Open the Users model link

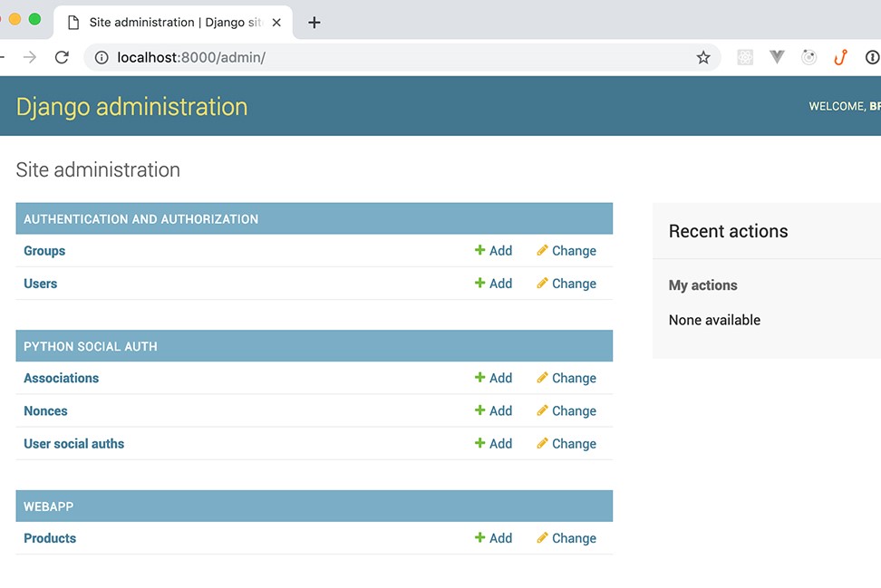41,284
